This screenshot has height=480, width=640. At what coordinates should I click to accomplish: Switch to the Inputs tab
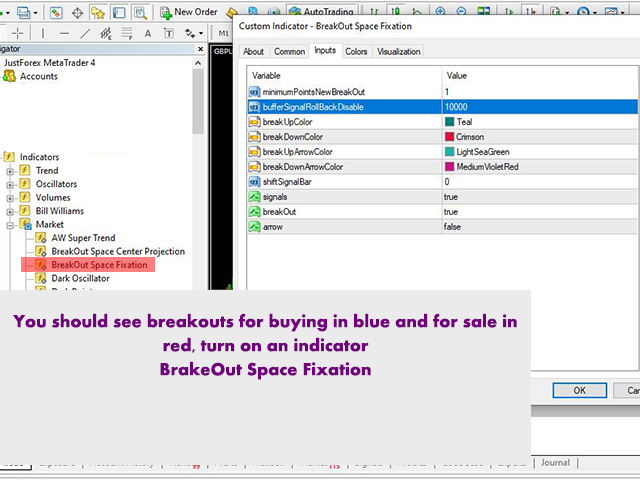tap(325, 50)
